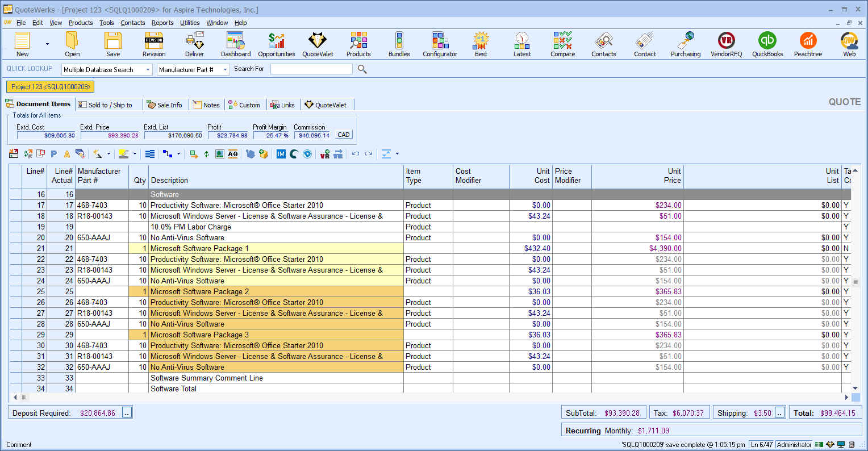Click the Quick Lookup magnifier search icon
868x451 pixels.
(362, 69)
